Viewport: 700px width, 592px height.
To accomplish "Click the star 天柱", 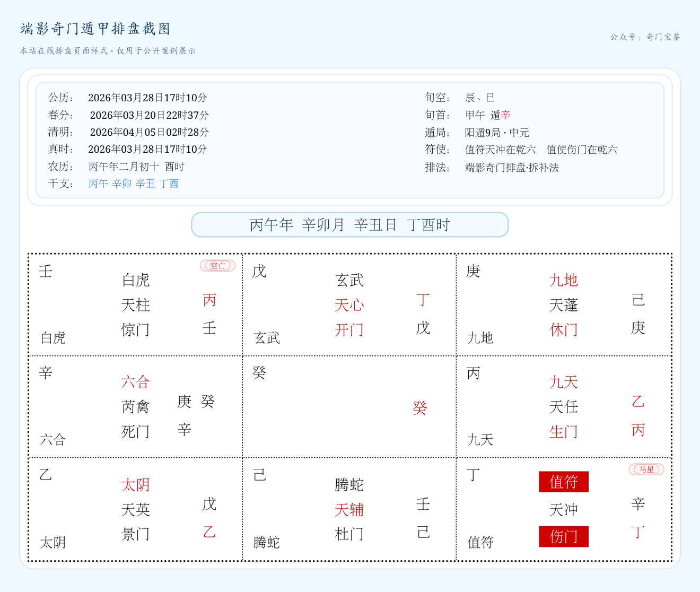I will point(136,305).
